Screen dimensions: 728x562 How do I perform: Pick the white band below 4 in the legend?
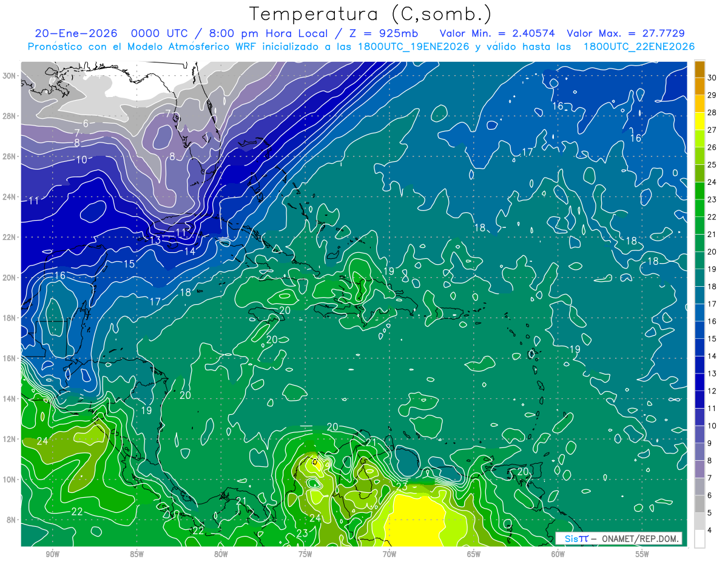tap(699, 539)
